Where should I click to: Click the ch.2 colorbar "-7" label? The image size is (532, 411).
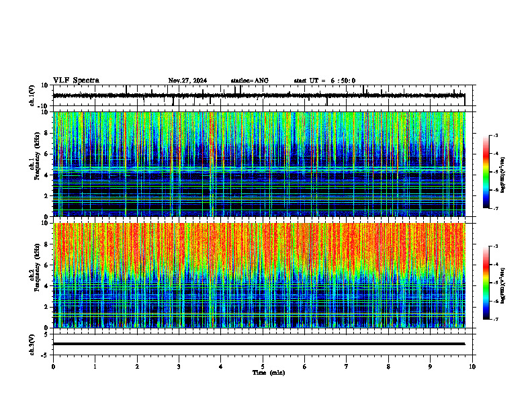point(496,319)
